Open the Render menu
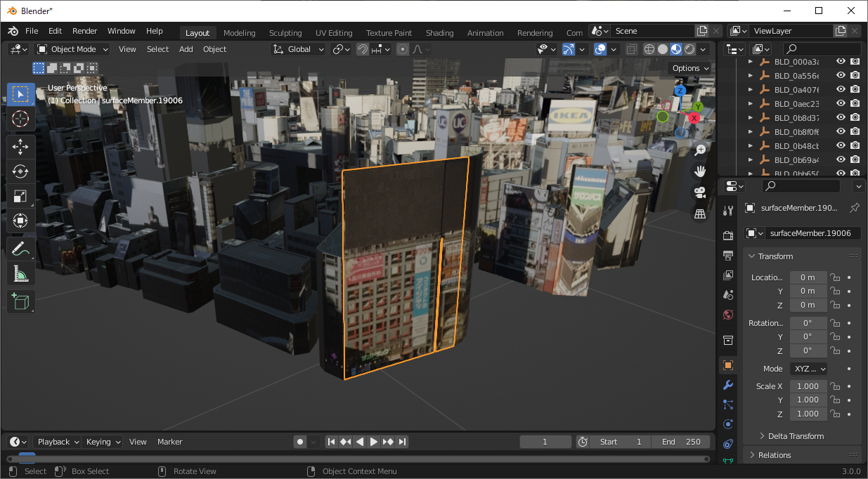868x479 pixels. click(84, 32)
